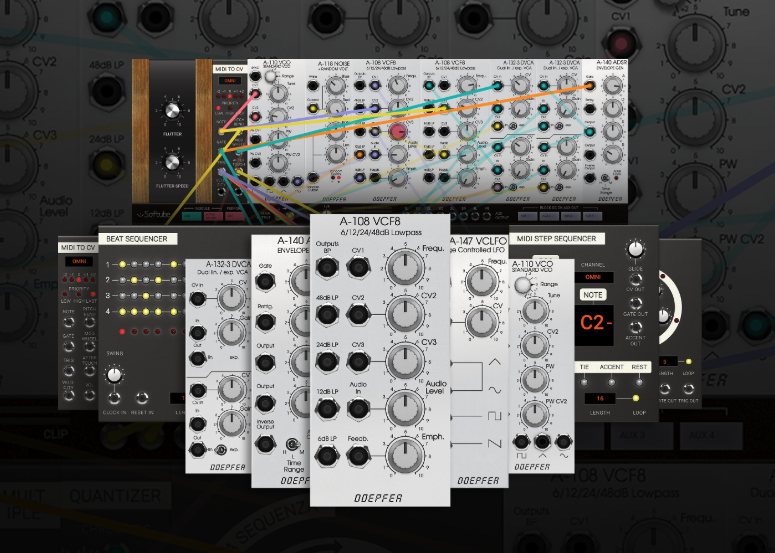Click Trig Out jack on rightmost partially hidden module
The width and height of the screenshot is (775, 553).
pos(688,389)
